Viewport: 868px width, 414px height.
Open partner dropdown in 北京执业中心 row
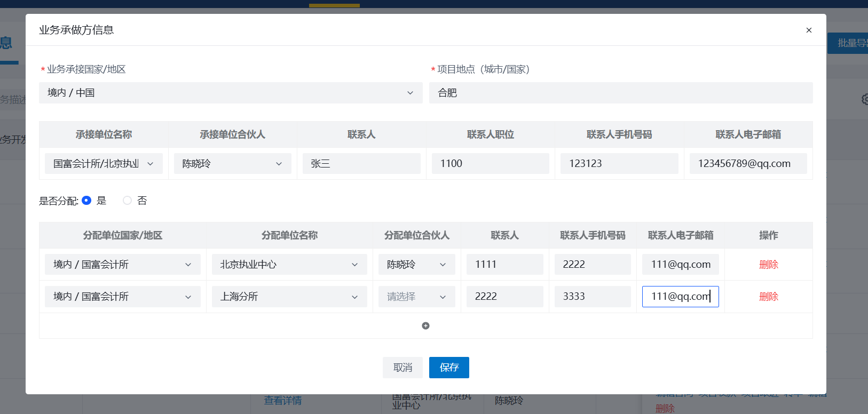pyautogui.click(x=417, y=265)
